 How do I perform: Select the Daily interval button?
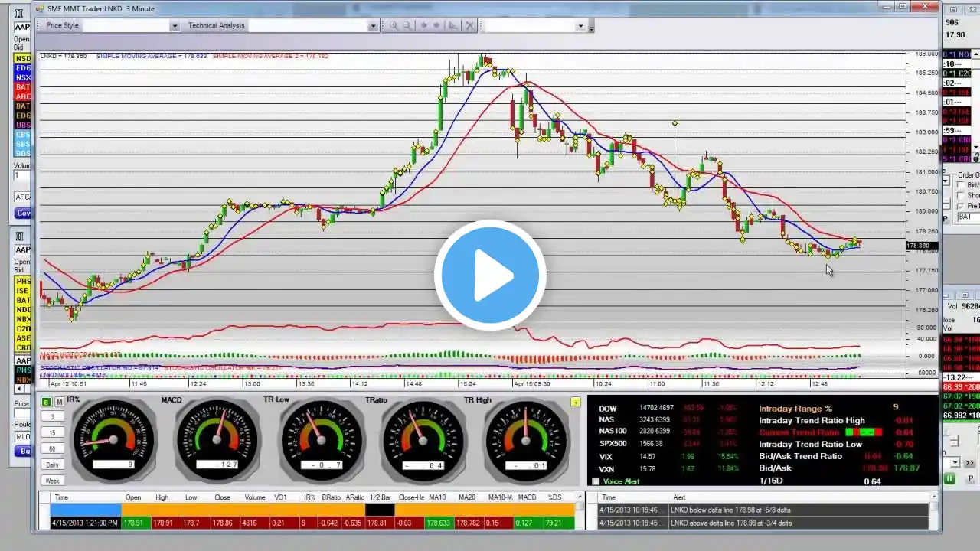[52, 465]
